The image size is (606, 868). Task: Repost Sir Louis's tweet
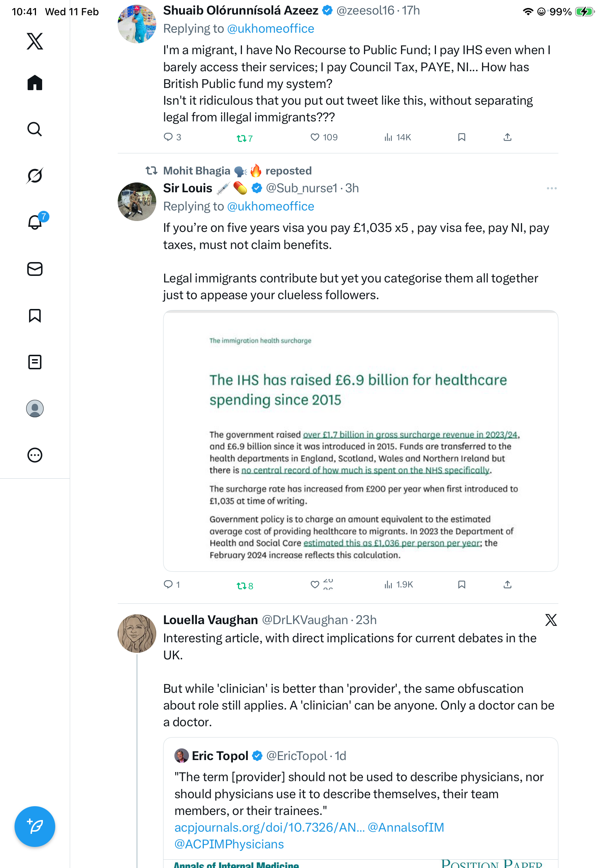coord(241,586)
